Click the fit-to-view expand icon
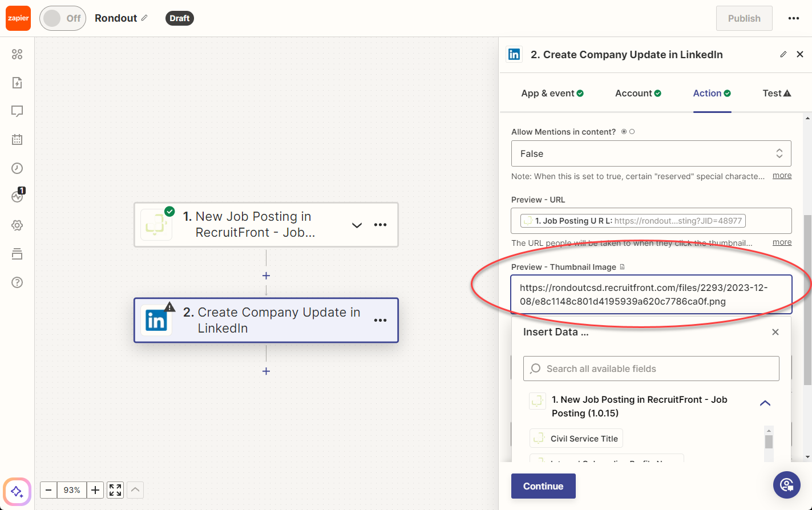Viewport: 812px width, 510px height. pos(115,490)
